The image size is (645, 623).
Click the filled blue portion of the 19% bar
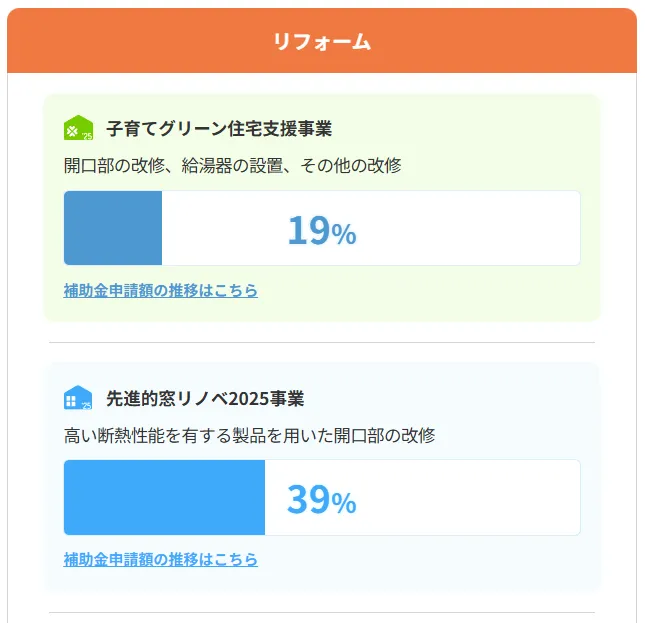113,228
